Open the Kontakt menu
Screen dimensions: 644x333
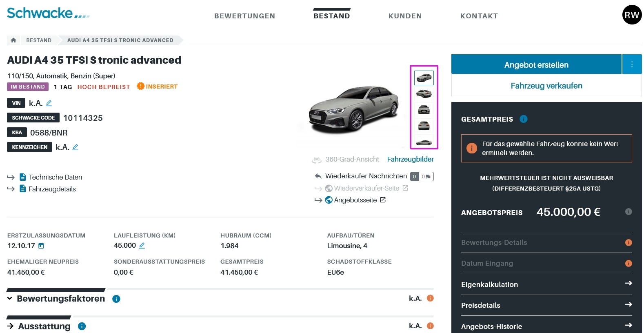[x=479, y=16]
